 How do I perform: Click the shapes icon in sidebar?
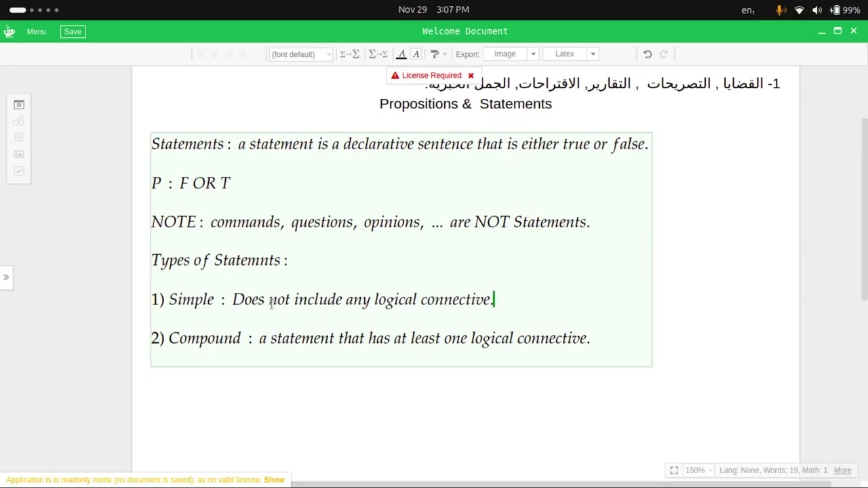[19, 121]
